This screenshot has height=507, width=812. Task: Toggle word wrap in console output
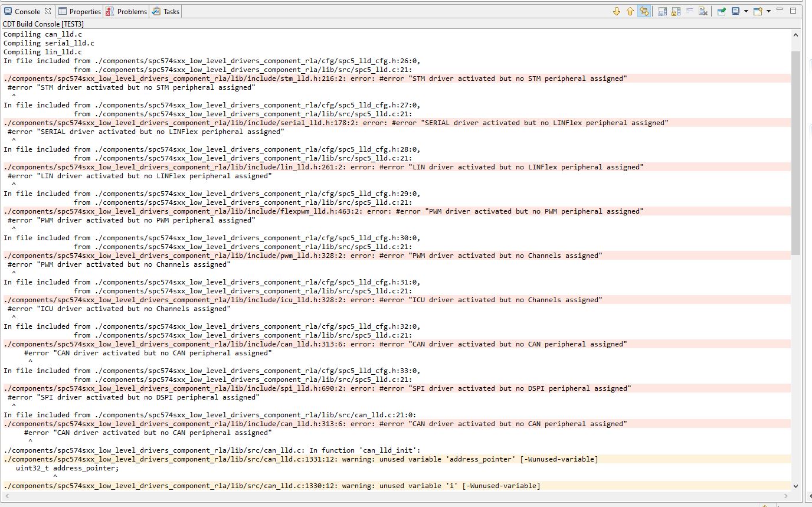[x=690, y=11]
